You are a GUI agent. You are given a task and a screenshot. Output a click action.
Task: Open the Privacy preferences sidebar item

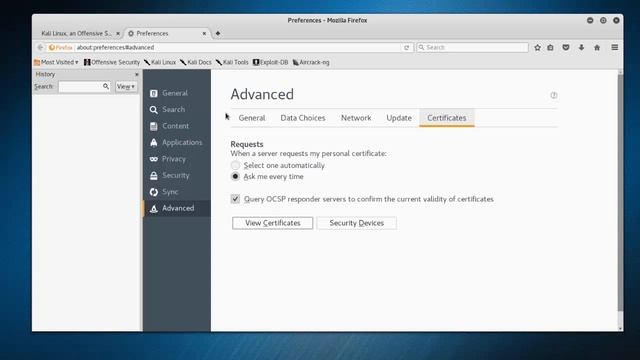pos(177,159)
